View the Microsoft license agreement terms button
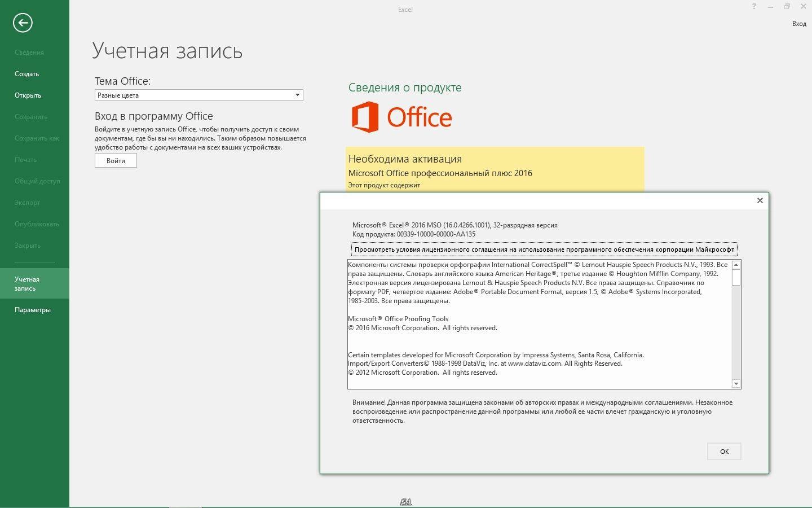The image size is (812, 508). point(544,249)
